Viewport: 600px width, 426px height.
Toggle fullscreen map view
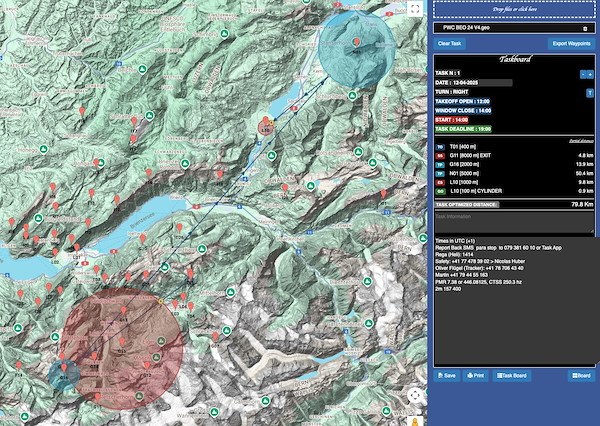[415, 9]
